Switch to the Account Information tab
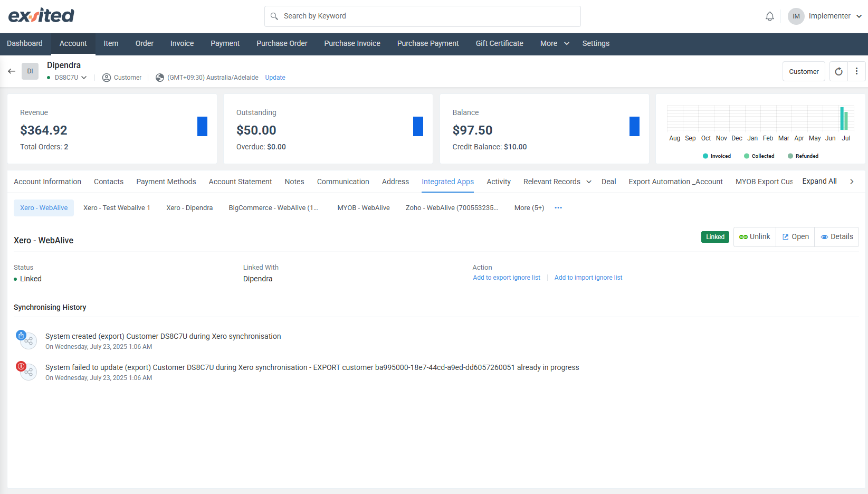The image size is (868, 494). (x=47, y=182)
